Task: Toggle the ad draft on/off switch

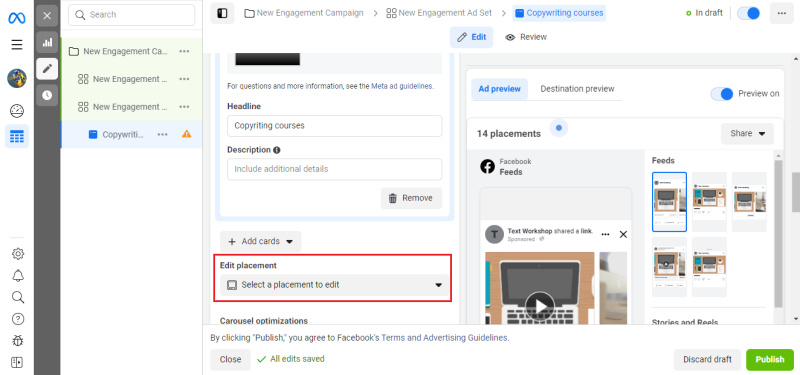Action: click(748, 13)
